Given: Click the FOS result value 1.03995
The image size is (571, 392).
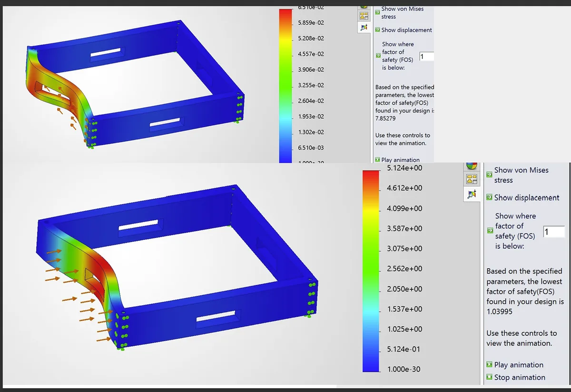Looking at the screenshot, I should 500,312.
